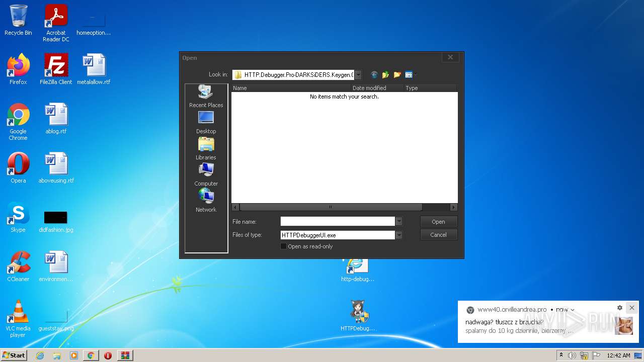Image resolution: width=644 pixels, height=362 pixels.
Task: Open the Files of type combo box
Action: (341, 235)
